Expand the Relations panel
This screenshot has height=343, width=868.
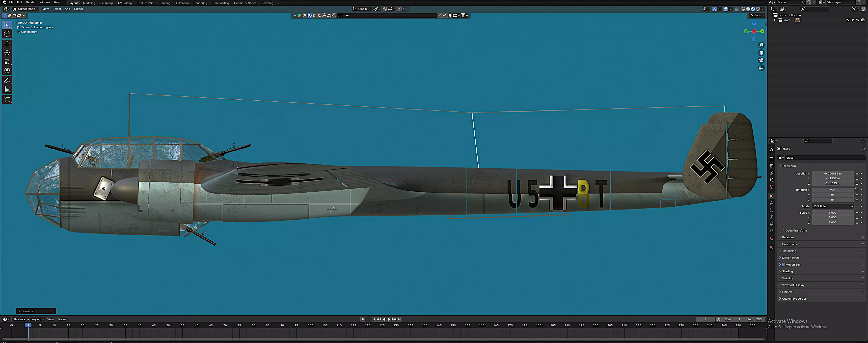click(788, 237)
